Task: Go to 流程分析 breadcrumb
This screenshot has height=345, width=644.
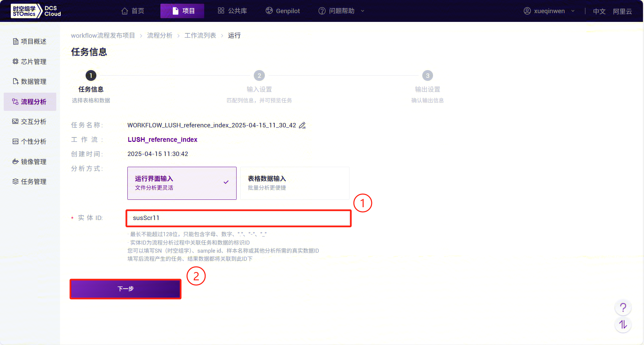Action: tap(160, 35)
